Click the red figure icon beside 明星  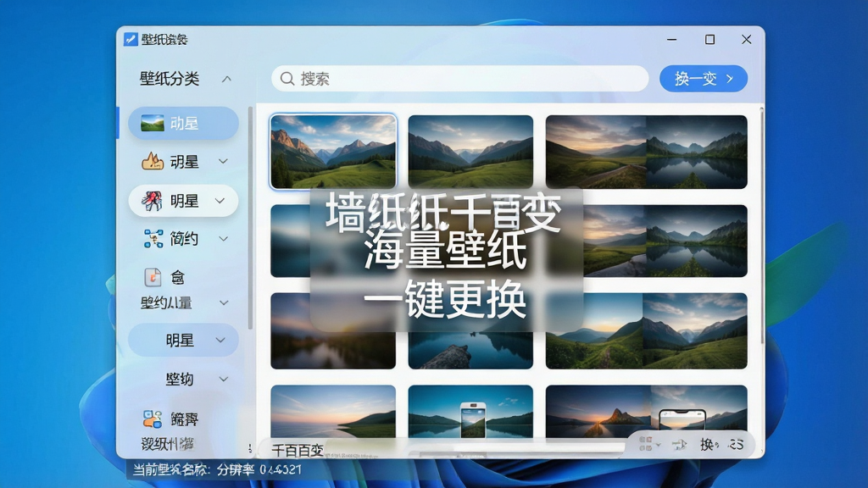(x=152, y=200)
